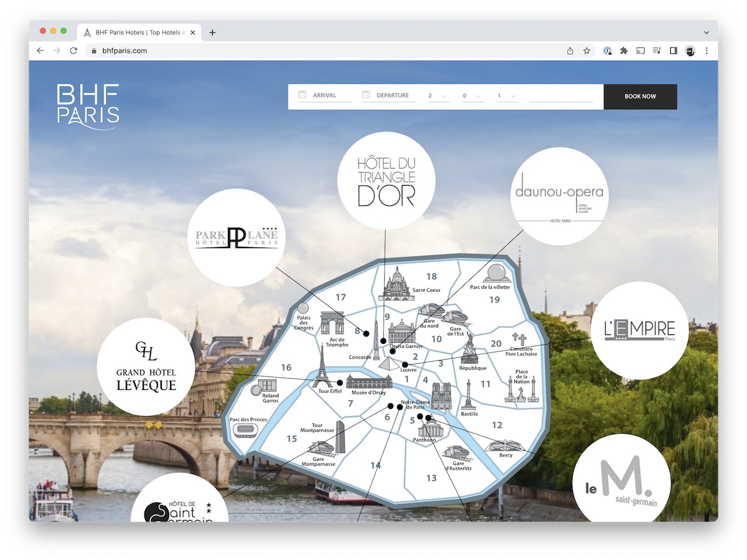
Task: Open the media control playlist icon
Action: tap(657, 51)
